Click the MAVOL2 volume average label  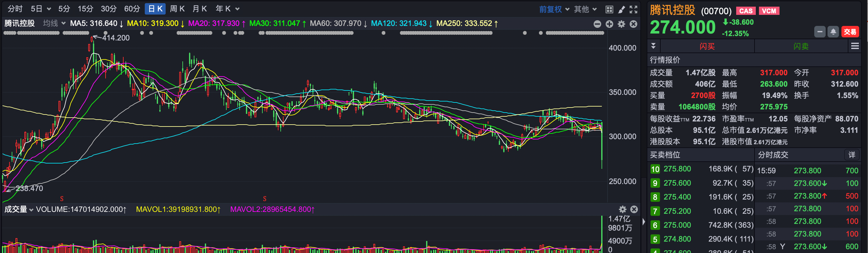click(x=272, y=209)
